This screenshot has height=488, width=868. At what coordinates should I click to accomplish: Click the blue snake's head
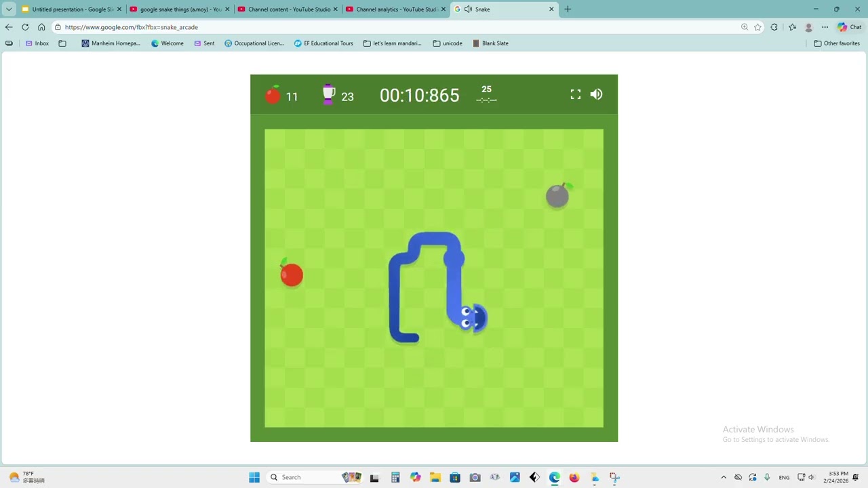pyautogui.click(x=472, y=318)
